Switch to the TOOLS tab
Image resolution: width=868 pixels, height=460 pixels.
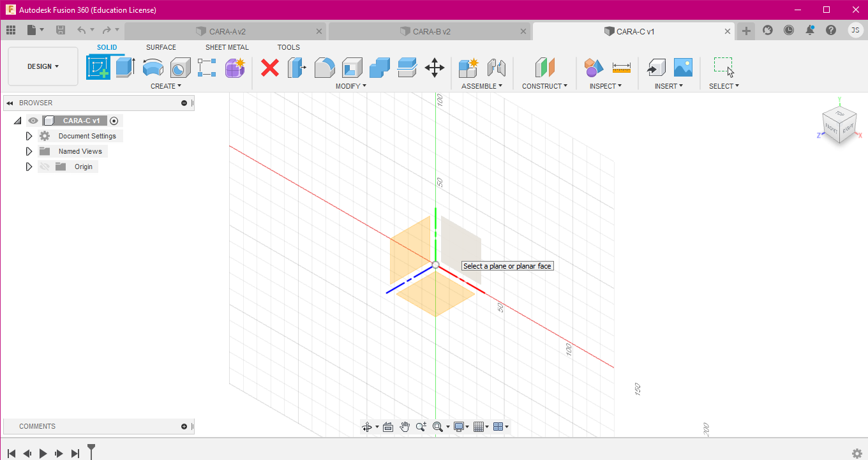pyautogui.click(x=288, y=47)
